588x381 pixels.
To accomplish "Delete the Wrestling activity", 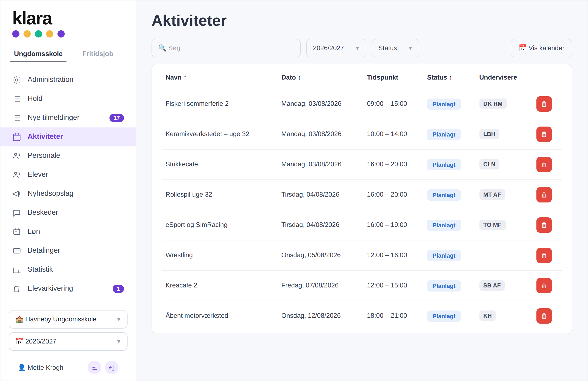I will click(x=544, y=255).
